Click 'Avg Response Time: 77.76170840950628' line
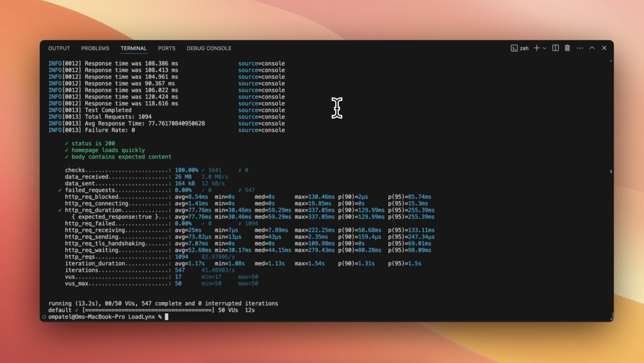Screen dimensions: 644x363 [x=145, y=123]
